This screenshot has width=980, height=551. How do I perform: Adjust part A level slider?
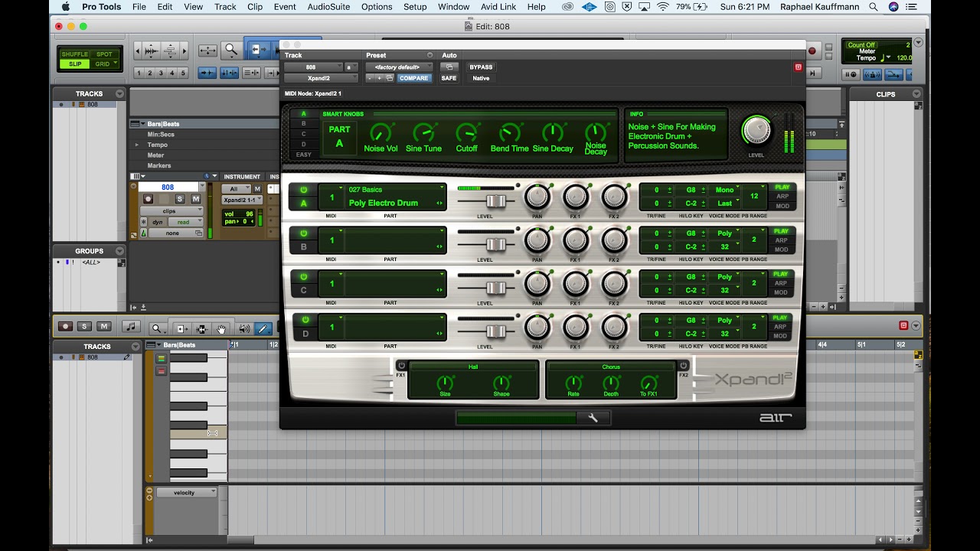coord(496,201)
